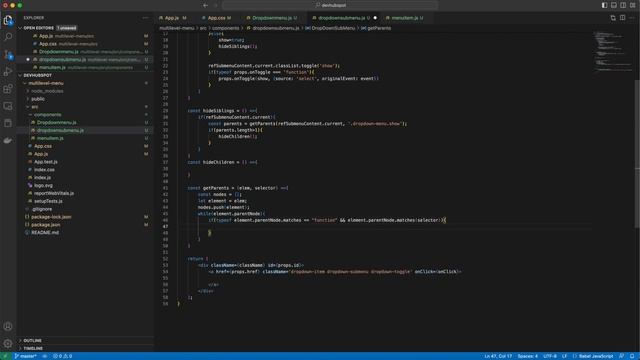
Task: Open menuitem.js in the components folder tree
Action: pos(50,138)
